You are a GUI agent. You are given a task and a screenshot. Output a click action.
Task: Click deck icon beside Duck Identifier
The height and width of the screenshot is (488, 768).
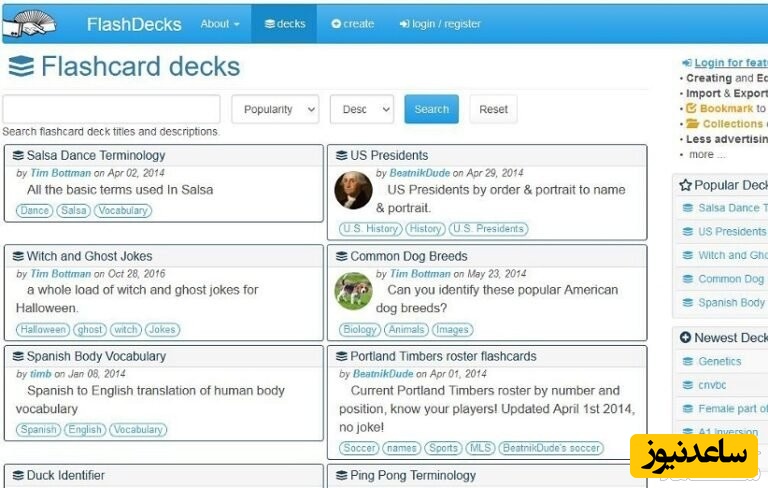click(x=18, y=475)
